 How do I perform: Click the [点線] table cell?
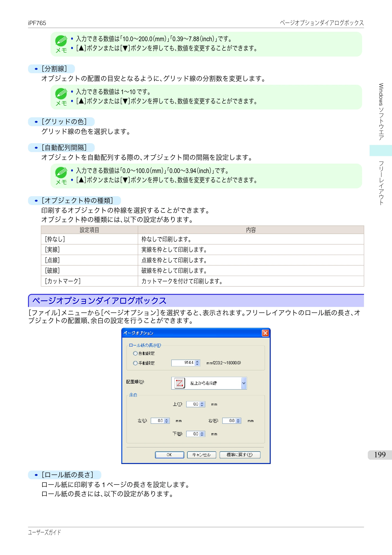coord(89,260)
